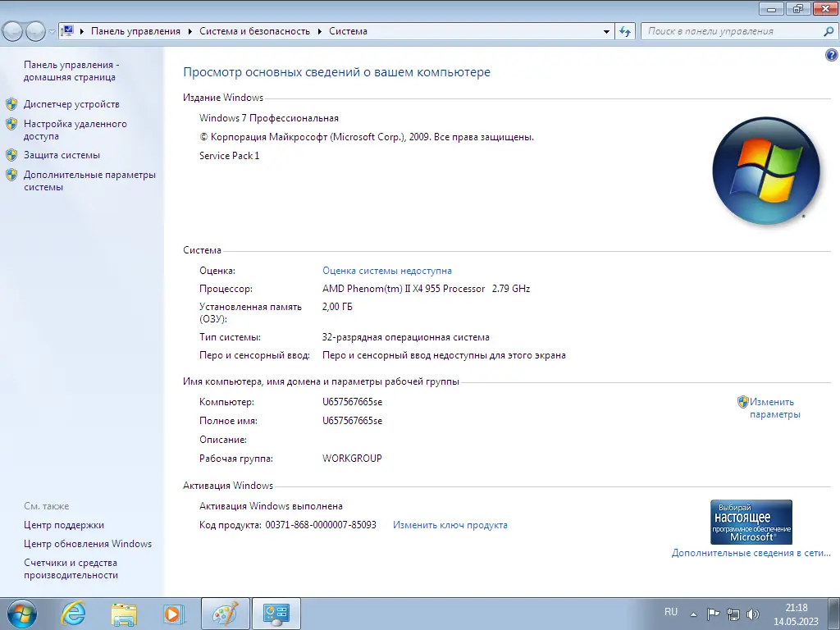Click the computer icon in address bar

pyautogui.click(x=67, y=31)
